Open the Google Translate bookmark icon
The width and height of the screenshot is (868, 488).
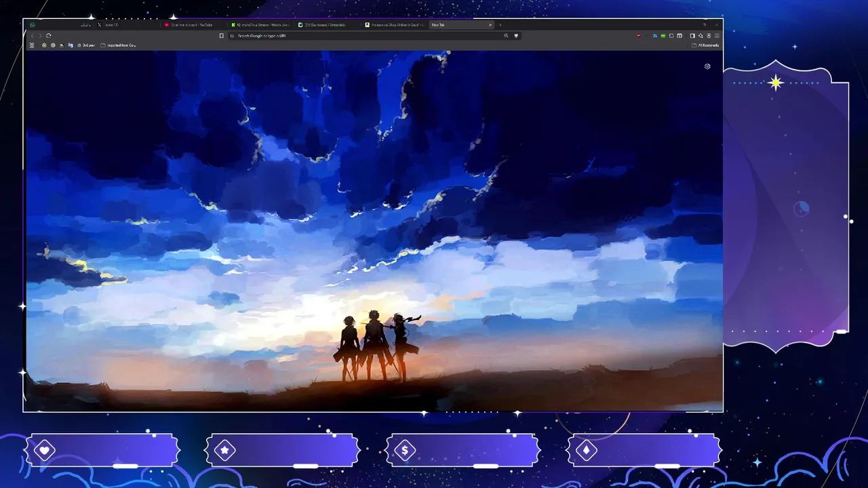(71, 45)
